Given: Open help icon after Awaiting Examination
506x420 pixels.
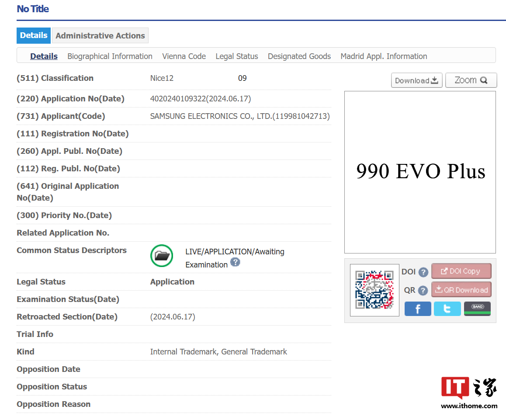Looking at the screenshot, I should [235, 262].
